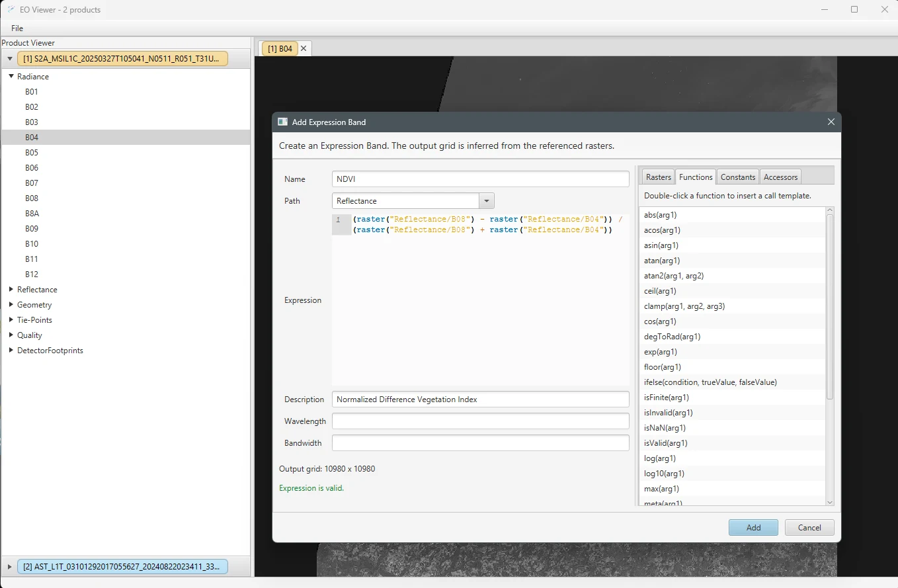Select the [1] B04 view tab
The width and height of the screenshot is (898, 588).
280,48
